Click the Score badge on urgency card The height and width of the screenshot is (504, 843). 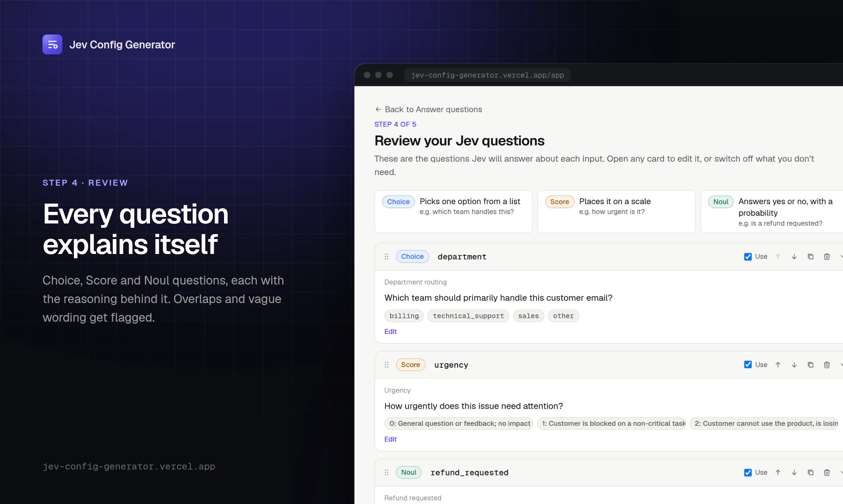[411, 365]
